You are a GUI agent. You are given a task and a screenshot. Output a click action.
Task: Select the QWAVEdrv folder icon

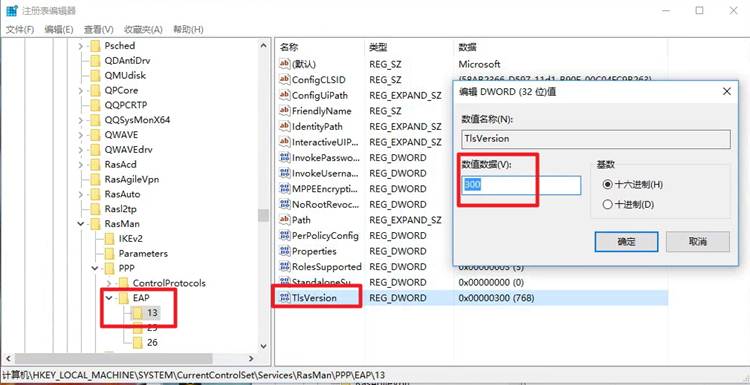pyautogui.click(x=95, y=149)
